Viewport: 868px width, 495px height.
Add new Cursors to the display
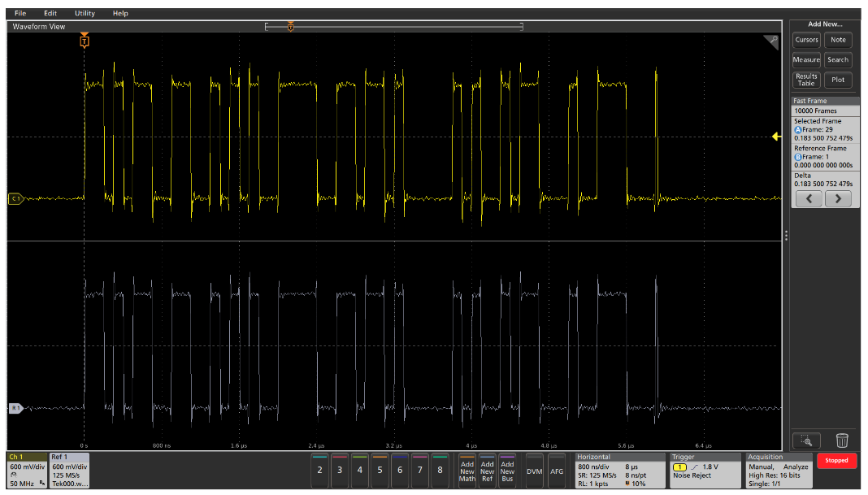[x=806, y=40]
